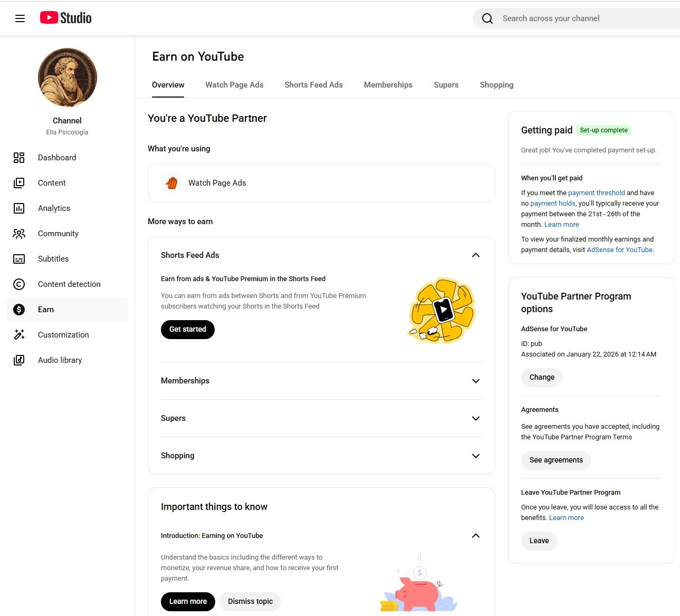The width and height of the screenshot is (680, 616).
Task: Click the Search across your channel field
Action: (x=580, y=18)
